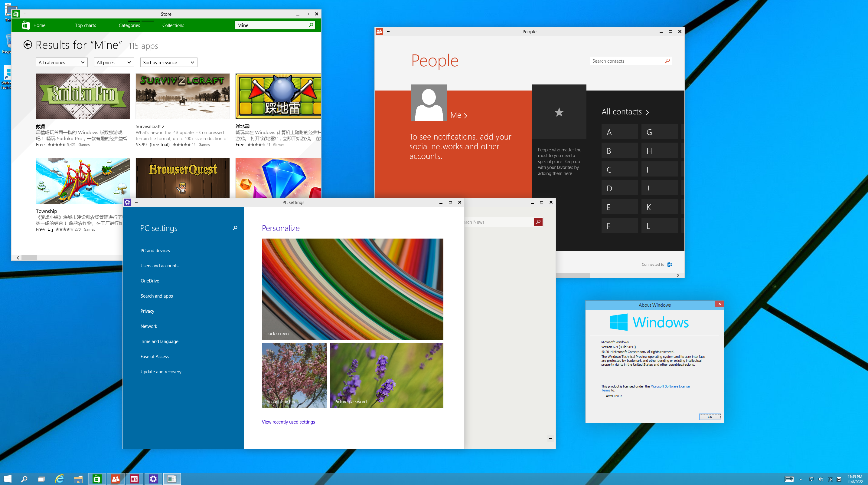Expand All contacts in People
Screen dimensions: 868x485
coord(625,112)
